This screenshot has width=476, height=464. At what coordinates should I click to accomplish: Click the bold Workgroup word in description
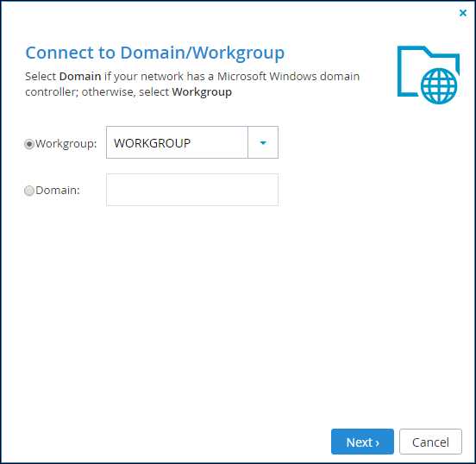tap(202, 92)
